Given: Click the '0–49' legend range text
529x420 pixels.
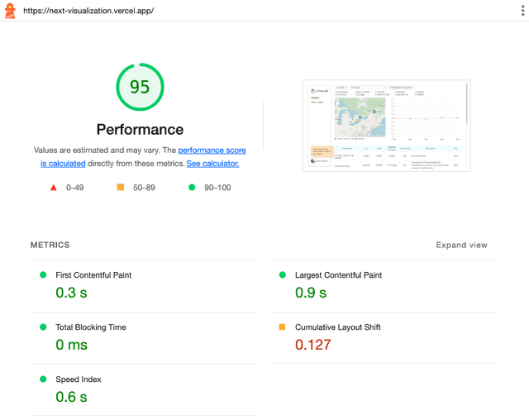Looking at the screenshot, I should tap(75, 188).
